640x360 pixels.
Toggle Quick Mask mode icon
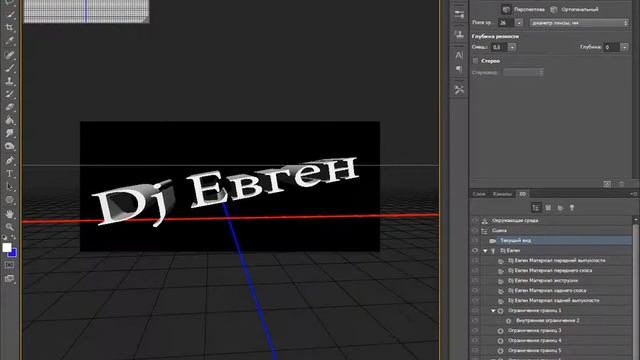click(9, 265)
